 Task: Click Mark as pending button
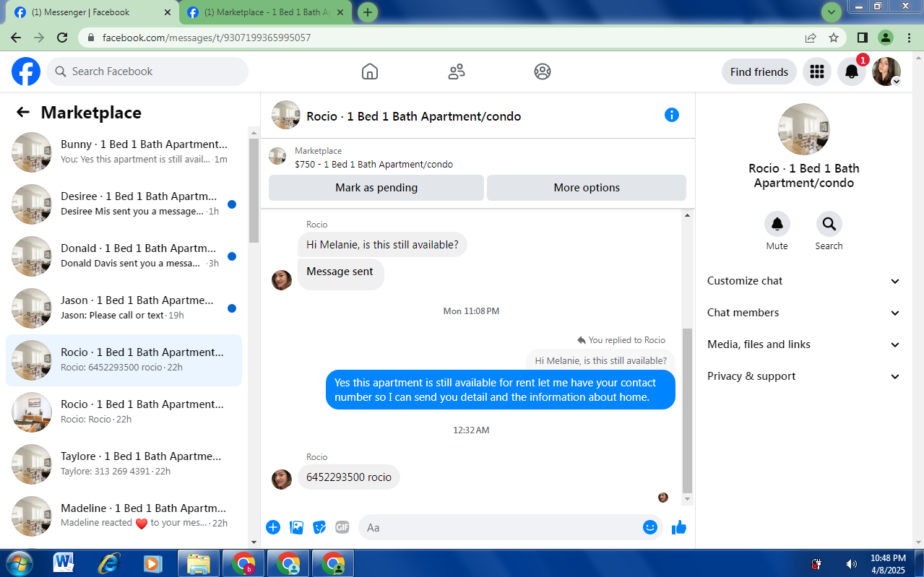click(x=376, y=188)
